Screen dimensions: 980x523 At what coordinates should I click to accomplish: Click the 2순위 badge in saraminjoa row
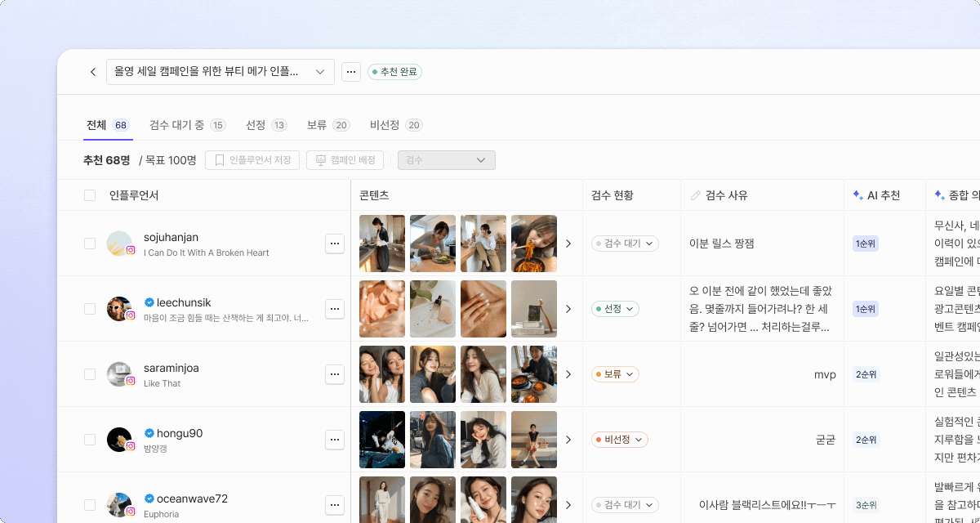(x=866, y=374)
